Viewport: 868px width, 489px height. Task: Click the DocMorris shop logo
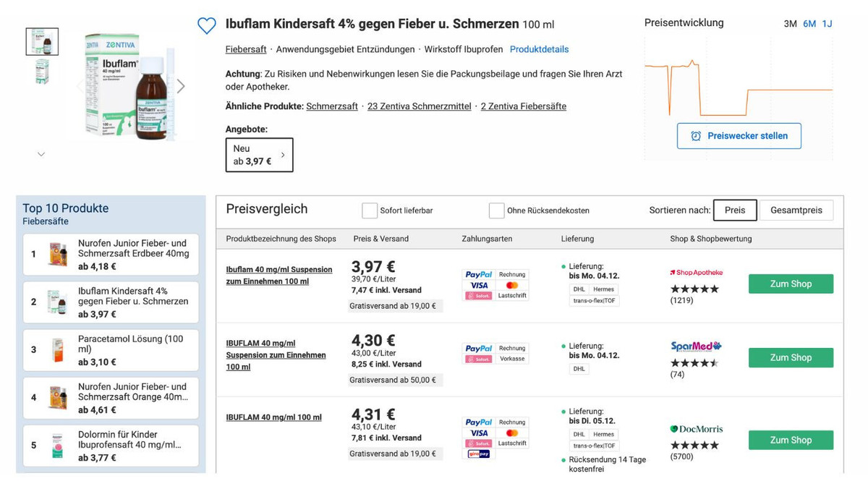(696, 428)
